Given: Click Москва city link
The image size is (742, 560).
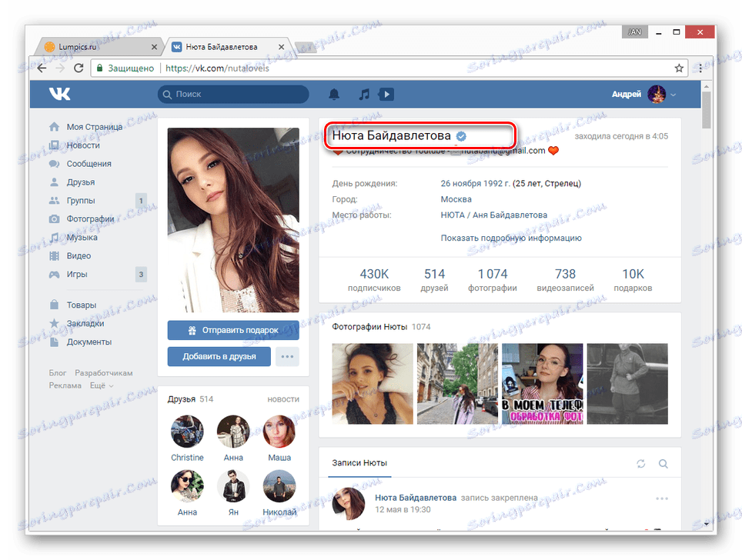Looking at the screenshot, I should 456,199.
